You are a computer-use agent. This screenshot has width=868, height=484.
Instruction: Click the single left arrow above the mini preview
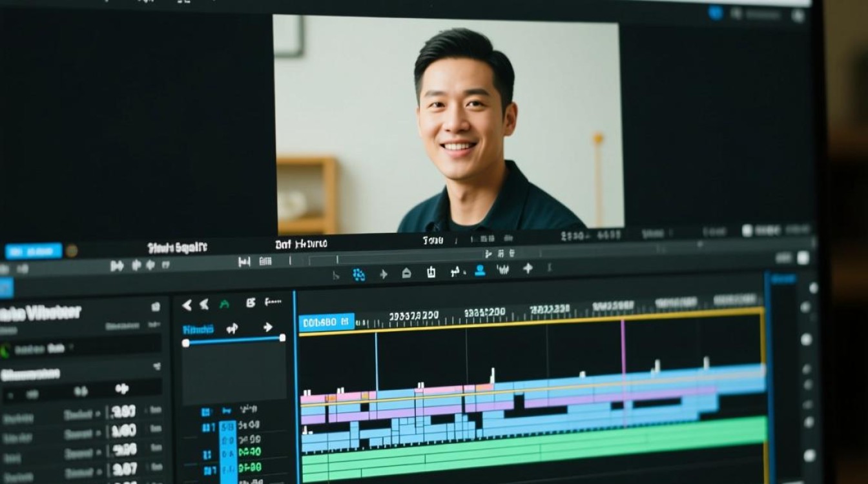point(187,305)
